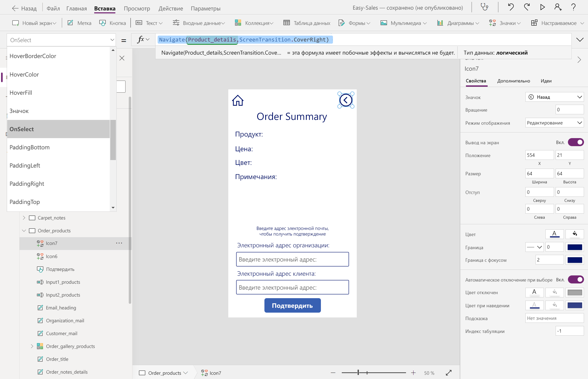Insert a 'Кнопка' control from the ribbon
Viewport: 588px width, 379px height.
coord(113,23)
